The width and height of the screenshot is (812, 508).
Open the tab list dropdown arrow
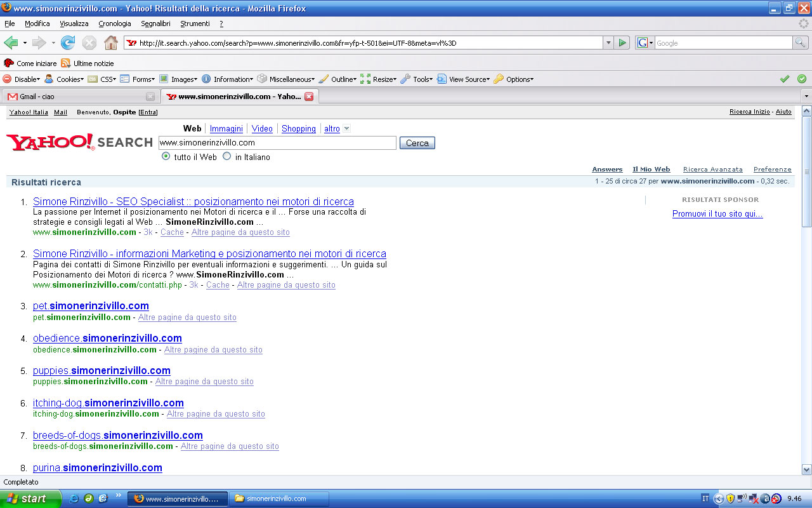806,97
